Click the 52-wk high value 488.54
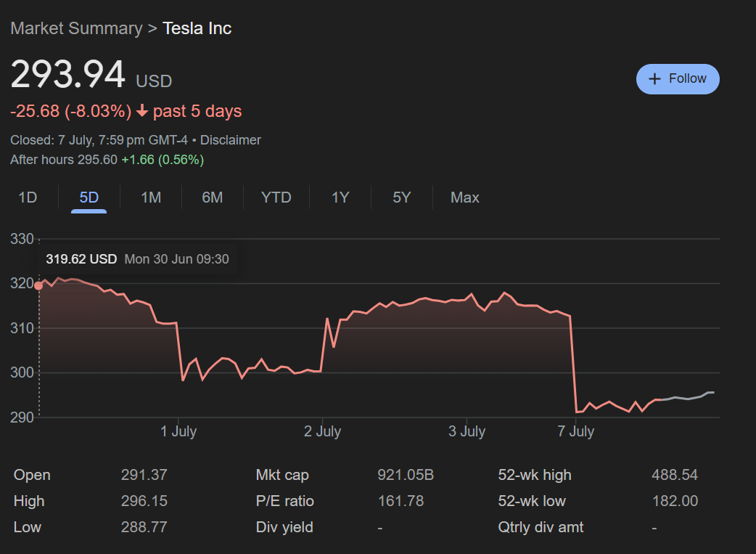 (x=675, y=475)
